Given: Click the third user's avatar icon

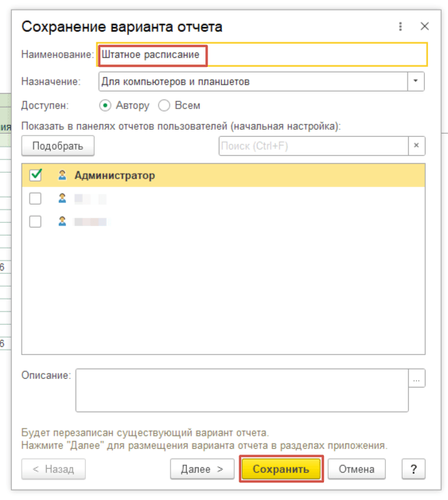Looking at the screenshot, I should (x=62, y=221).
